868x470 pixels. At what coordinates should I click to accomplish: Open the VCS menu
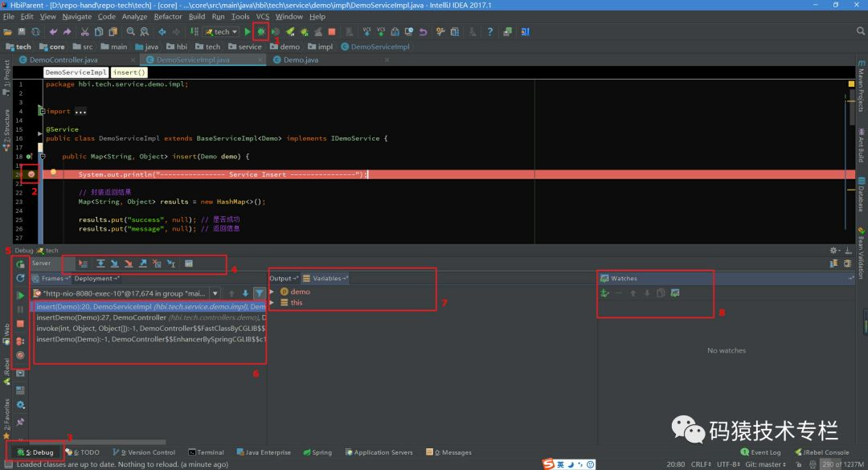(x=262, y=17)
